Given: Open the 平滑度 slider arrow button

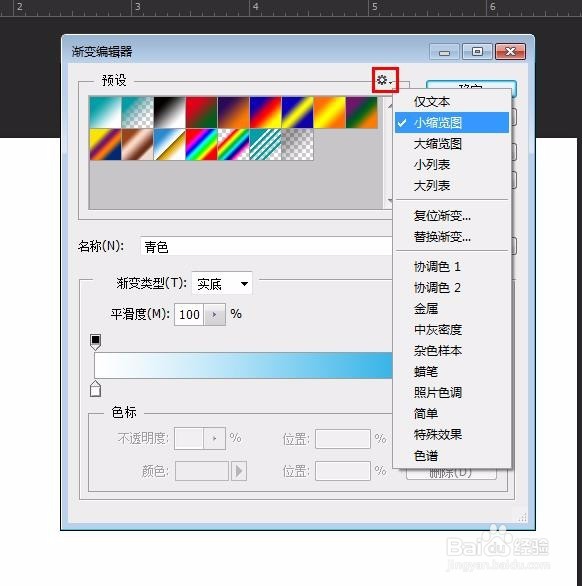Looking at the screenshot, I should [x=215, y=314].
